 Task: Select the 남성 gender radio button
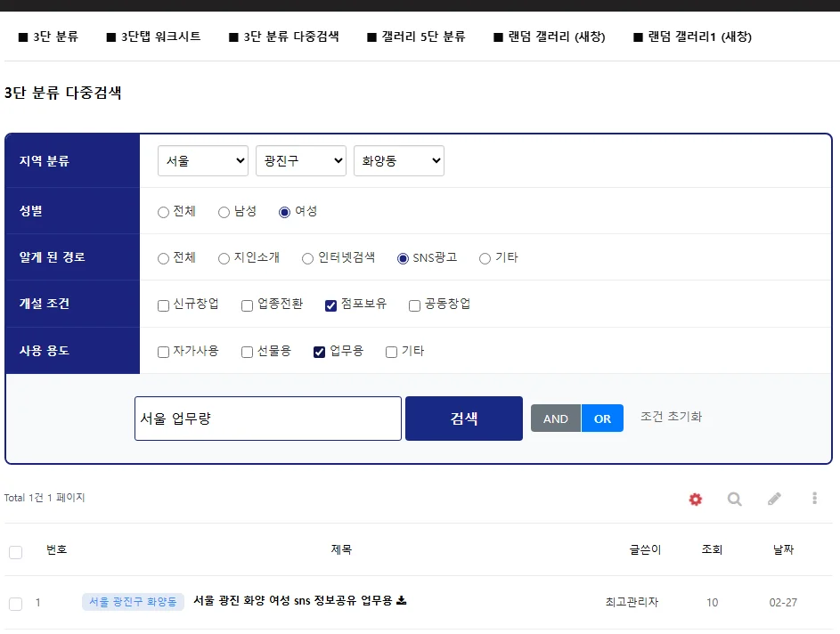pyautogui.click(x=224, y=212)
